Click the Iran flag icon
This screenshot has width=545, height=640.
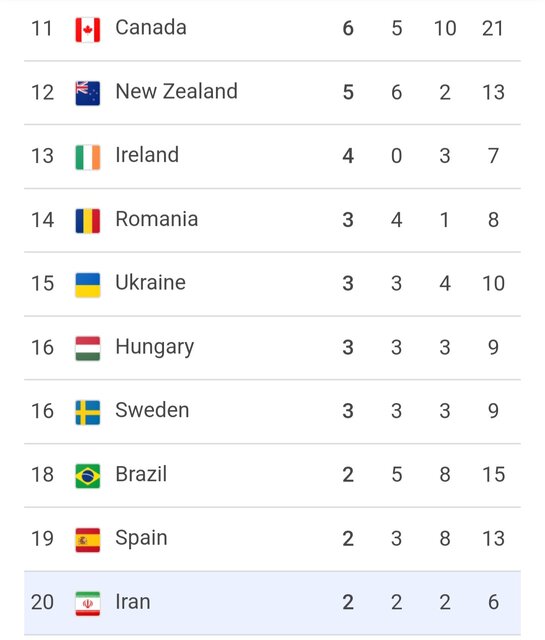(88, 604)
